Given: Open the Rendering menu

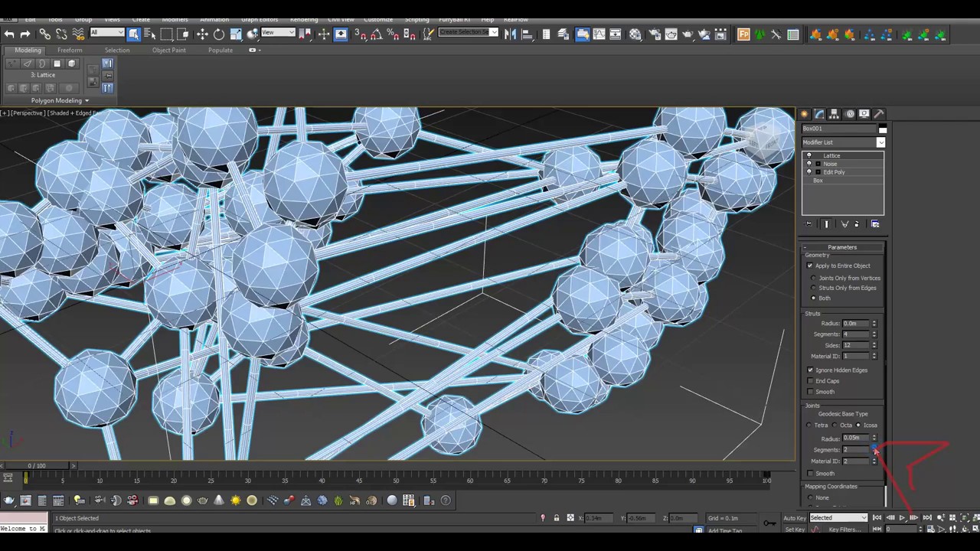Looking at the screenshot, I should 304,19.
